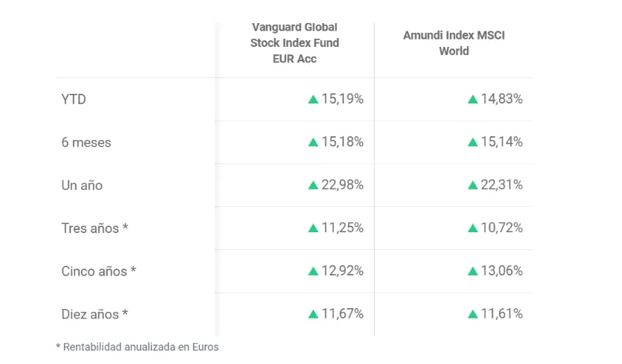The width and height of the screenshot is (622, 364).
Task: Click Vanguard's Cinco años value 12,92%
Action: click(342, 272)
